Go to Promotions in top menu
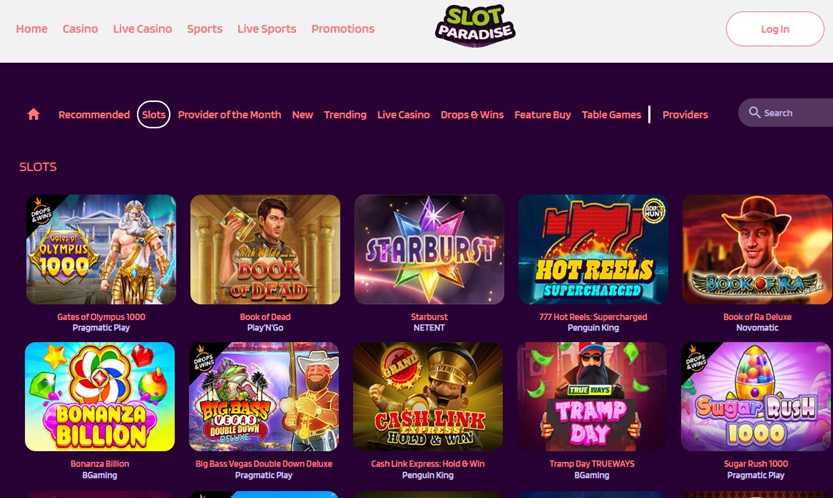The image size is (833, 498). click(x=343, y=29)
